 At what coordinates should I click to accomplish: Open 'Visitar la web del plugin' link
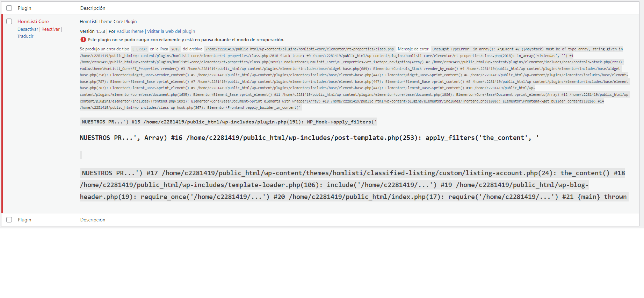point(171,31)
